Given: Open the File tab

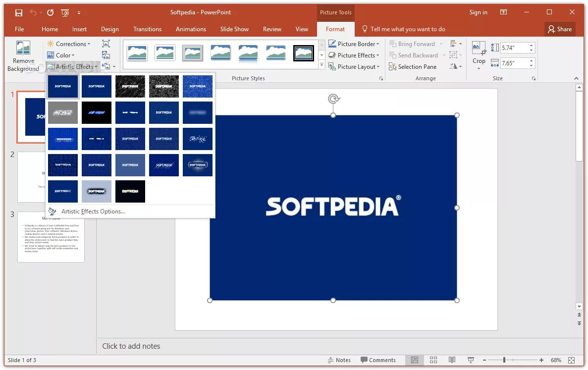Looking at the screenshot, I should 19,29.
